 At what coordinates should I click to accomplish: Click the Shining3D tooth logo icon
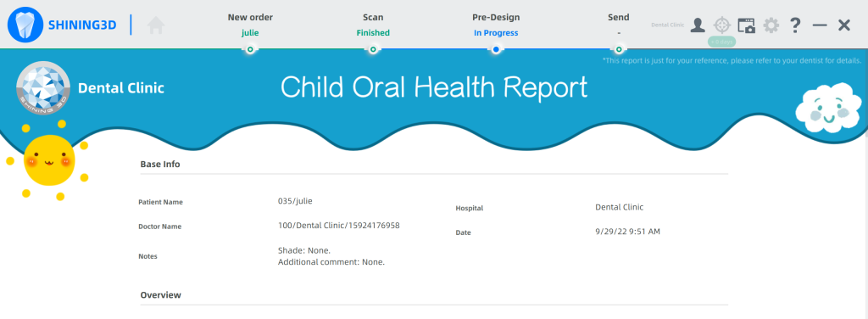tap(25, 25)
